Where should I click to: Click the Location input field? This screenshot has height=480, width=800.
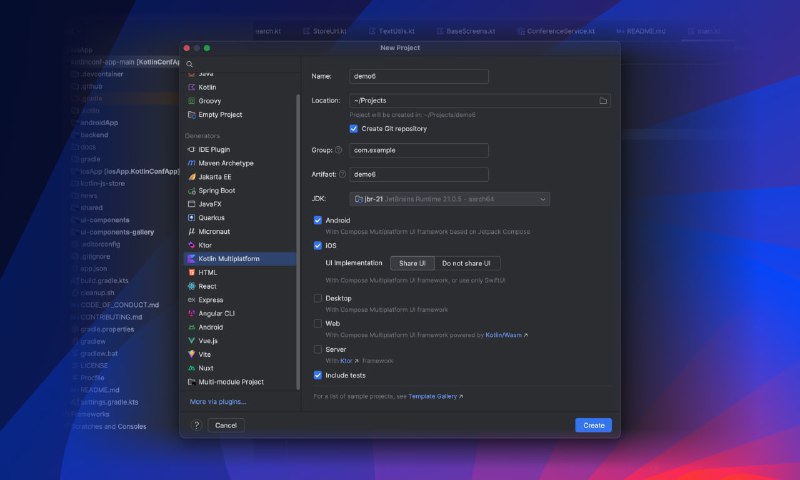coord(480,101)
